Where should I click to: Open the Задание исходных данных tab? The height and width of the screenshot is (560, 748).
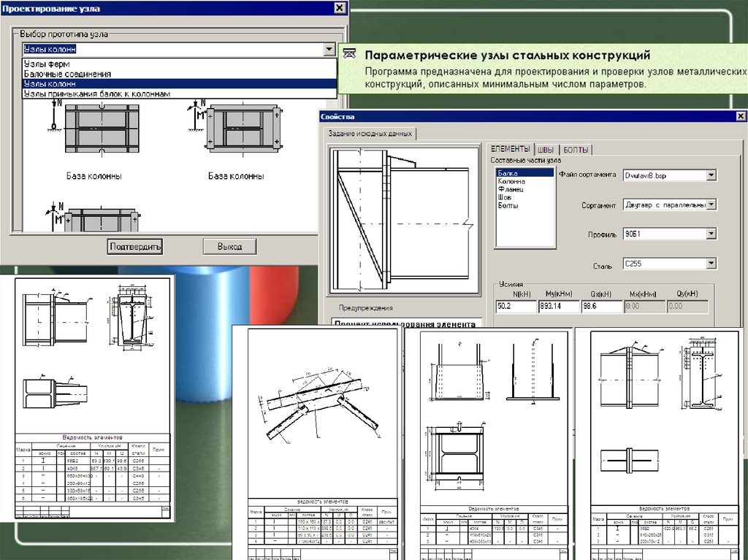tap(370, 133)
